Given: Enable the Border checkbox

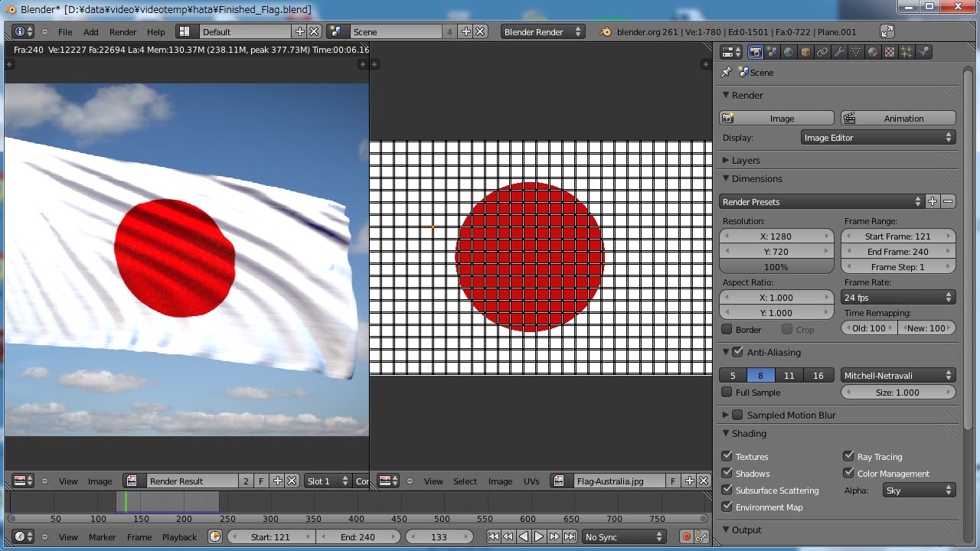Looking at the screenshot, I should click(727, 329).
